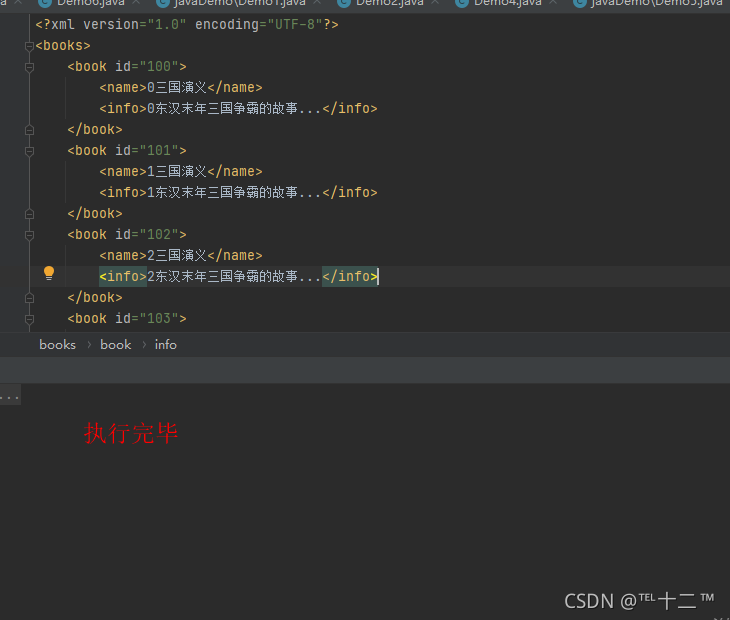730x620 pixels.
Task: Click the highlighted closing </info> tag on line 2
Action: (350, 276)
